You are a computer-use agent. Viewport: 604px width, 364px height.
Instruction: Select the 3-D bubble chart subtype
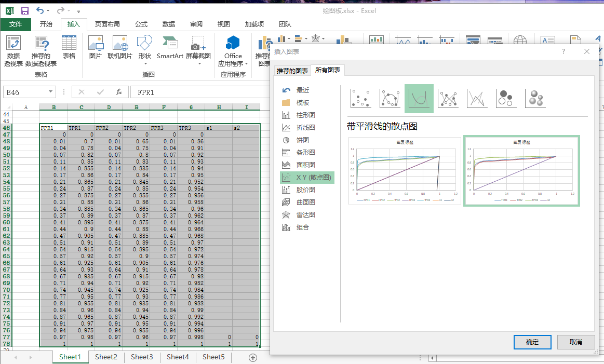pos(535,98)
